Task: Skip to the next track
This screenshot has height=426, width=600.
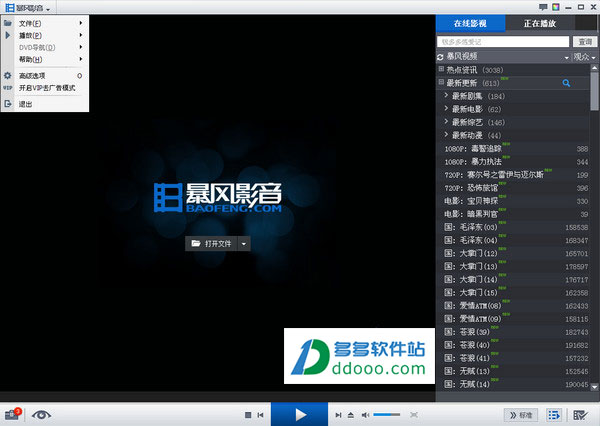Action: tap(338, 415)
